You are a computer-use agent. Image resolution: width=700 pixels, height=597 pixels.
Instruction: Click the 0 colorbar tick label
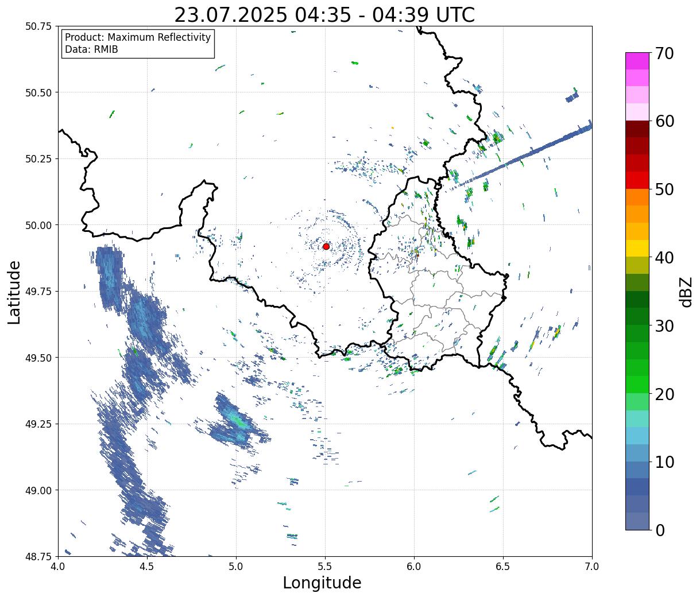coord(659,530)
